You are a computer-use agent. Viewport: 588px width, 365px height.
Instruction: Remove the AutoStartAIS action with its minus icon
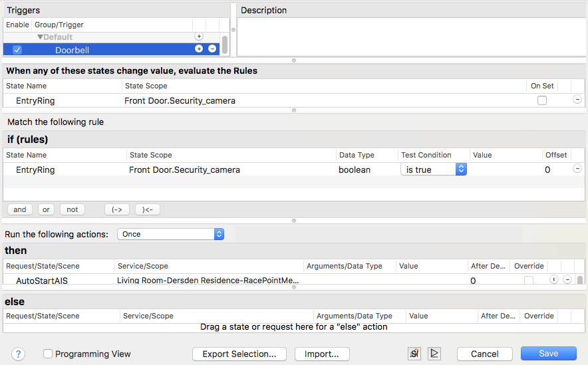567,280
